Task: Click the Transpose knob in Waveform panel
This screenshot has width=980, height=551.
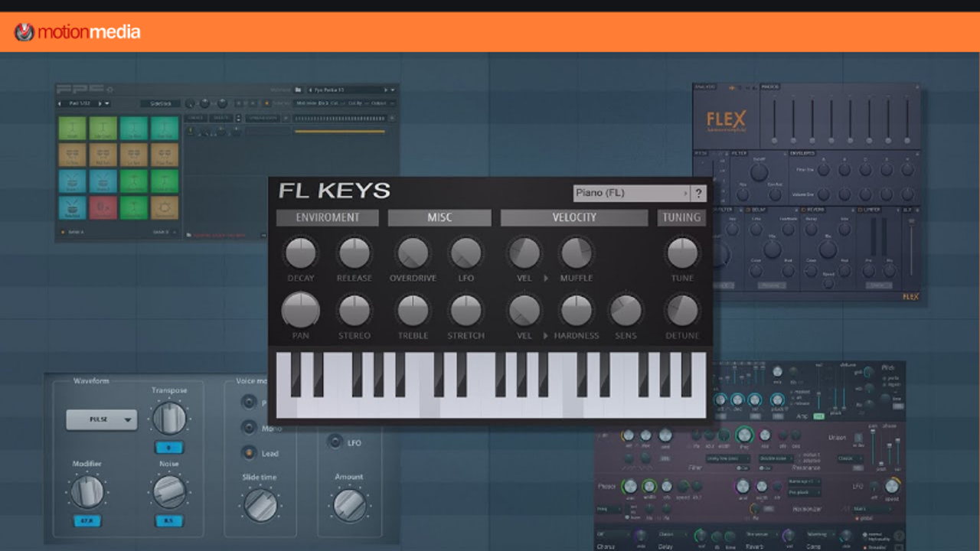Action: pyautogui.click(x=169, y=419)
